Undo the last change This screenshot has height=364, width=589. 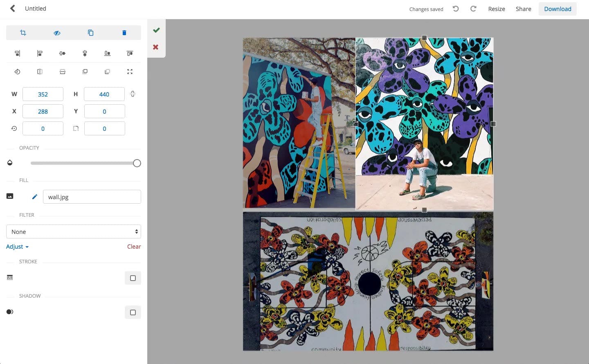pos(456,9)
